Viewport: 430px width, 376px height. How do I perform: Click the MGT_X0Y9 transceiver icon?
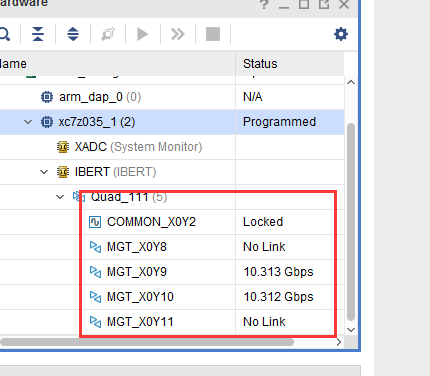[95, 272]
